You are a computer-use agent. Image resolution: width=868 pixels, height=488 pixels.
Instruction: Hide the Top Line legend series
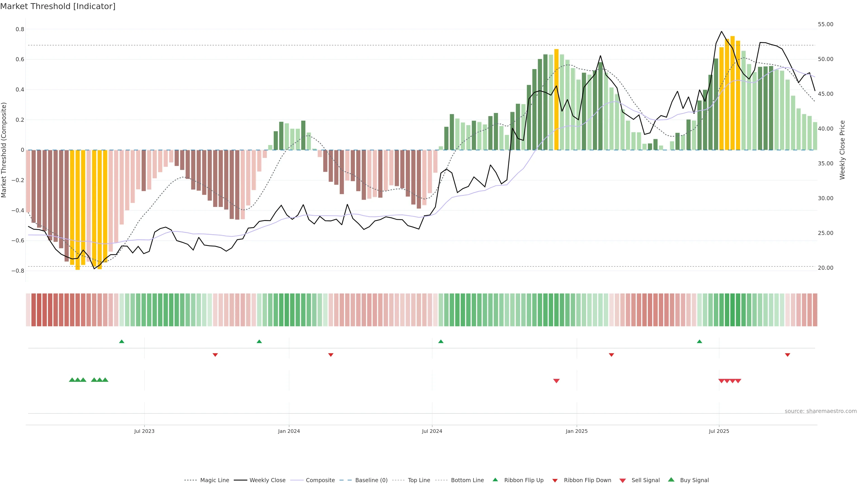[419, 480]
